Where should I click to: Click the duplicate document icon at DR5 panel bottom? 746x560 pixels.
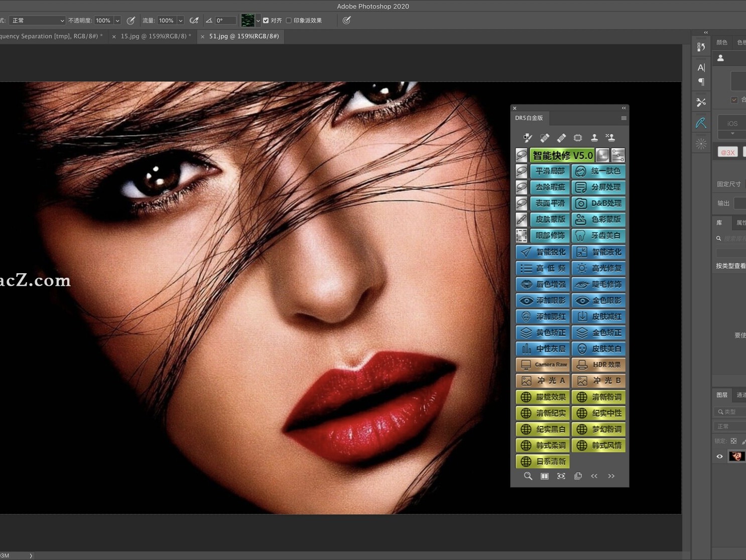click(x=578, y=476)
